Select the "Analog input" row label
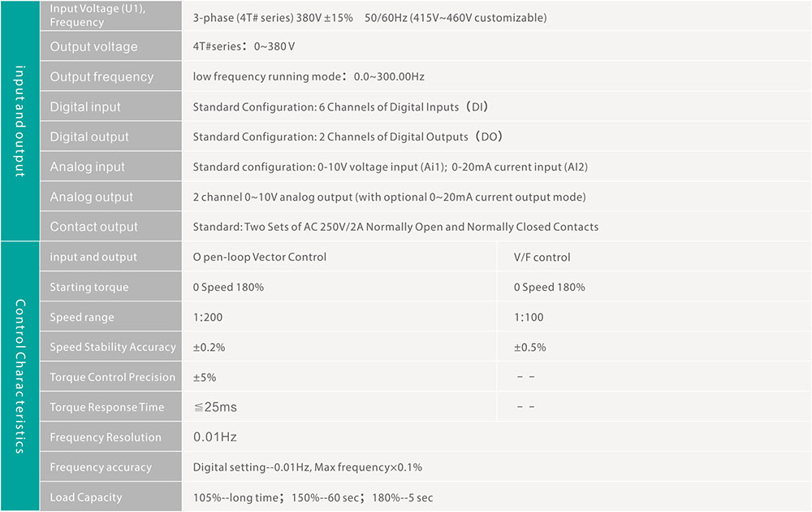Screen dimensions: 812x512 coord(88,167)
